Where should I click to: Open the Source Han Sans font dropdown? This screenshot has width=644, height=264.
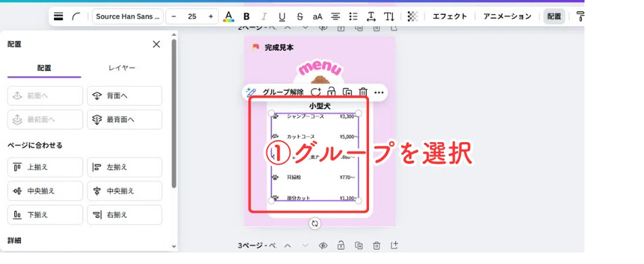click(x=128, y=16)
